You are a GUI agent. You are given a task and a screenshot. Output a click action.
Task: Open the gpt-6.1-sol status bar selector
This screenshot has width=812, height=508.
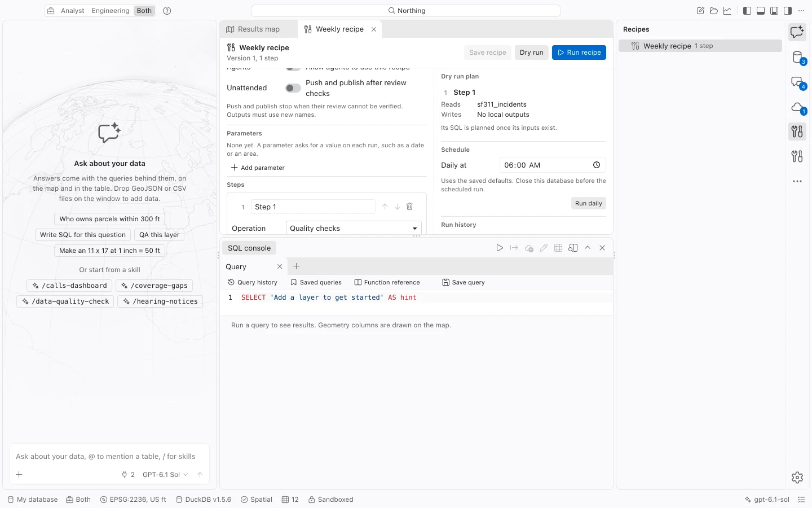[767, 500]
